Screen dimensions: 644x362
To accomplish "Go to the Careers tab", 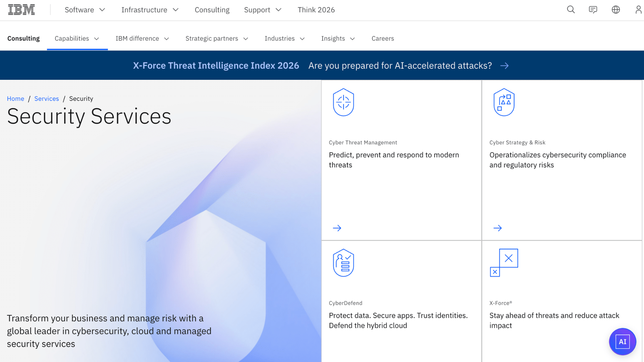I will click(383, 39).
